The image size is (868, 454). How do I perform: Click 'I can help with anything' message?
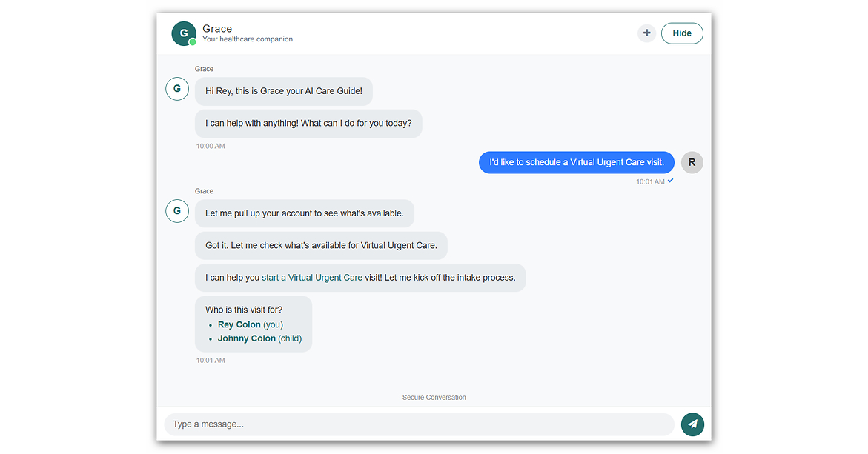308,124
